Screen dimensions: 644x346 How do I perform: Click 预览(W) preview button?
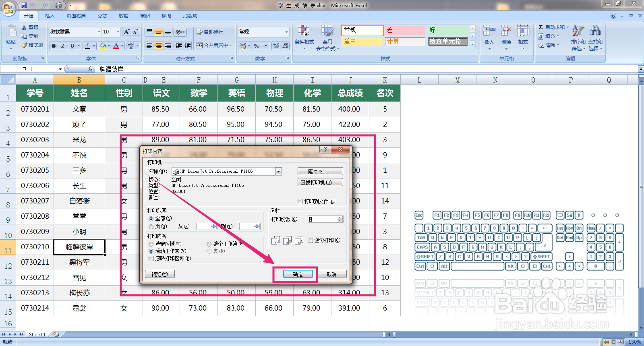(159, 274)
